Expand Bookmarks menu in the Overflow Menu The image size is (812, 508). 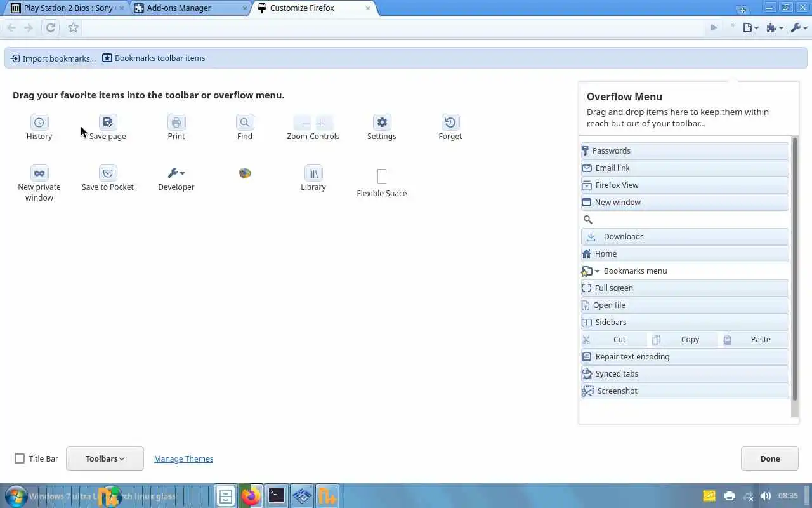(x=684, y=271)
